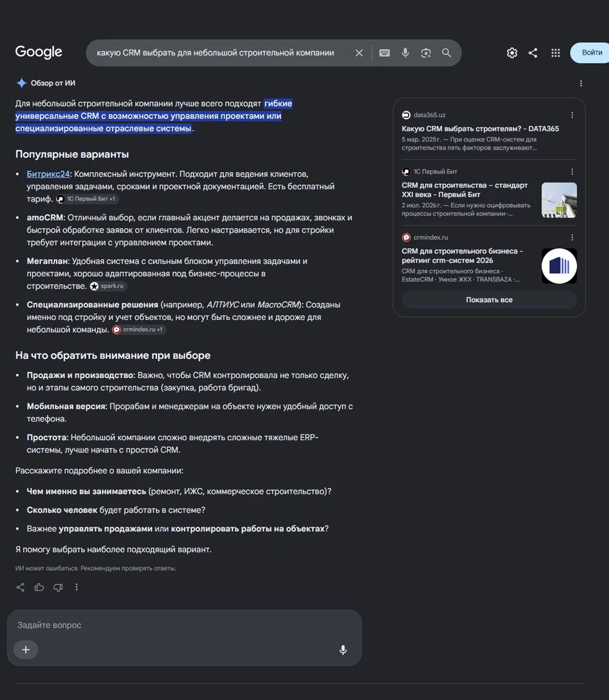Start voice search in top bar
The width and height of the screenshot is (609, 700).
pyautogui.click(x=405, y=53)
